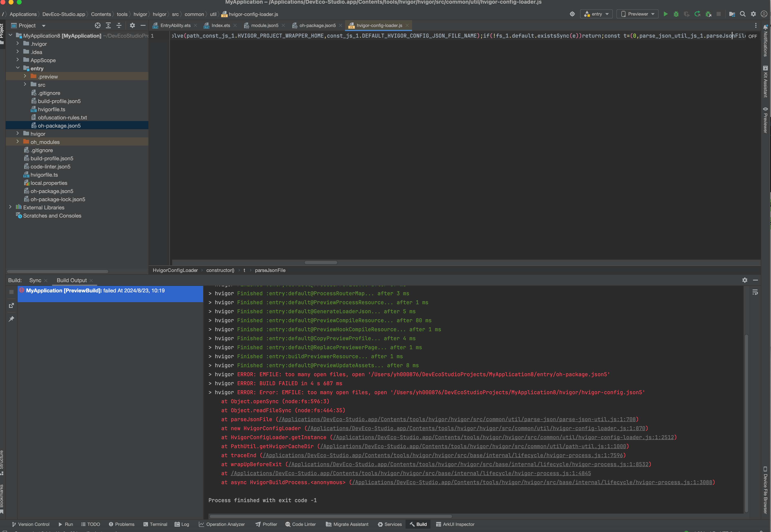The image size is (771, 532).
Task: Open path-util.js:1:1000 stack link
Action: [x=473, y=446]
